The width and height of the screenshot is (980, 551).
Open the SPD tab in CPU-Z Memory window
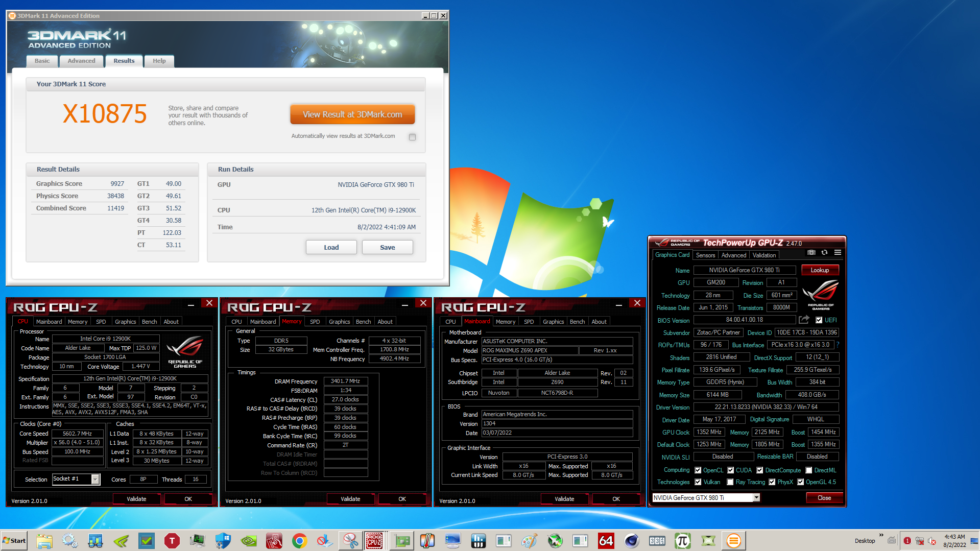tap(315, 322)
